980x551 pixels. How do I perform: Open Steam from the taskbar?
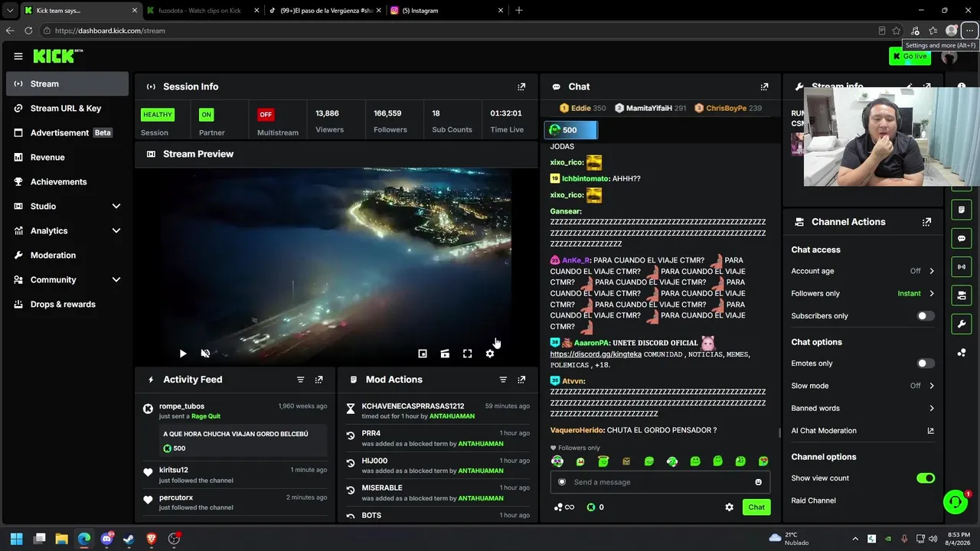[x=129, y=539]
